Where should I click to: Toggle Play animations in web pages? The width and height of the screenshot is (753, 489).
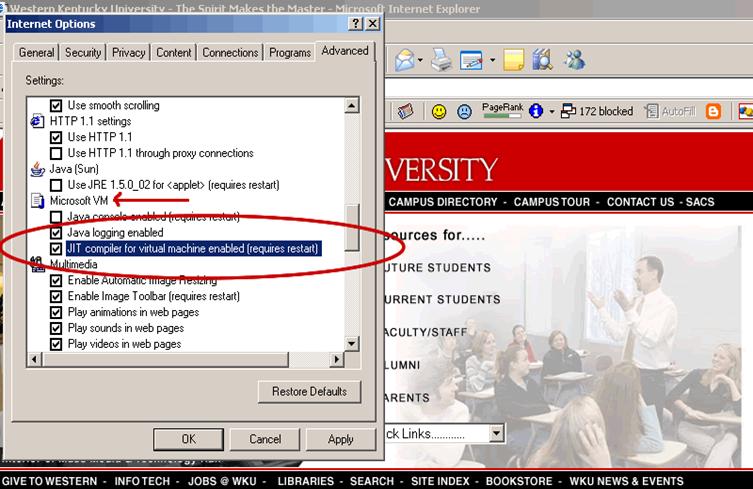56,312
